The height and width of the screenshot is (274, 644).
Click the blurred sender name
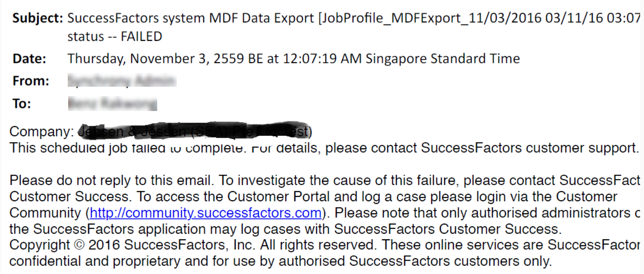tap(122, 81)
